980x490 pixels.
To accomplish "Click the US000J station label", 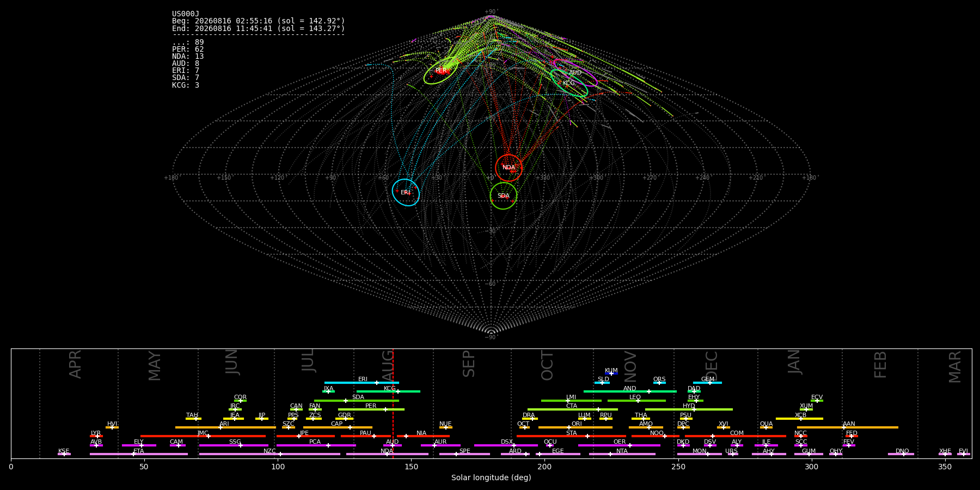I will 186,14.
